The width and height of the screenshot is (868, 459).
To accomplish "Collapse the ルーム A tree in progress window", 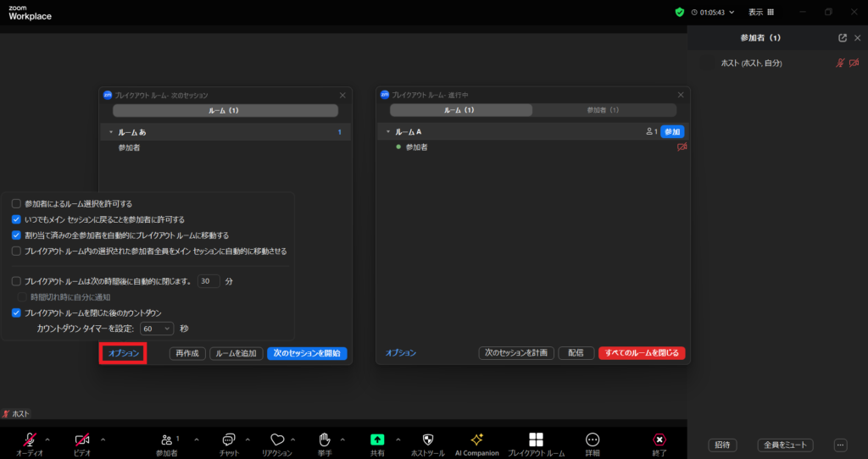I will point(388,132).
